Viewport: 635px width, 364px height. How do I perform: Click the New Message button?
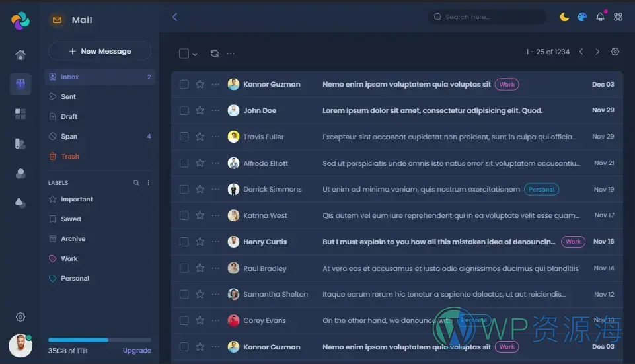pos(100,51)
